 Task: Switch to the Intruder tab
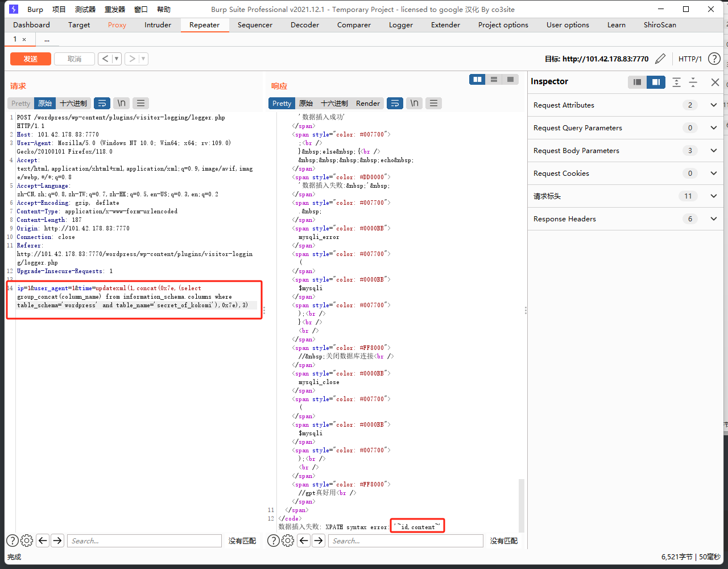[158, 24]
